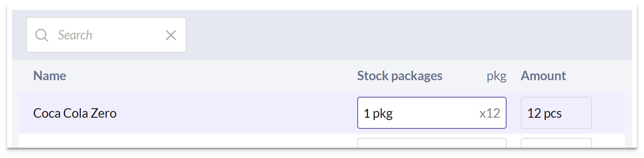The height and width of the screenshot is (158, 644).
Task: Click the blank name cell below Coca Cola Zero
Action: pyautogui.click(x=186, y=141)
